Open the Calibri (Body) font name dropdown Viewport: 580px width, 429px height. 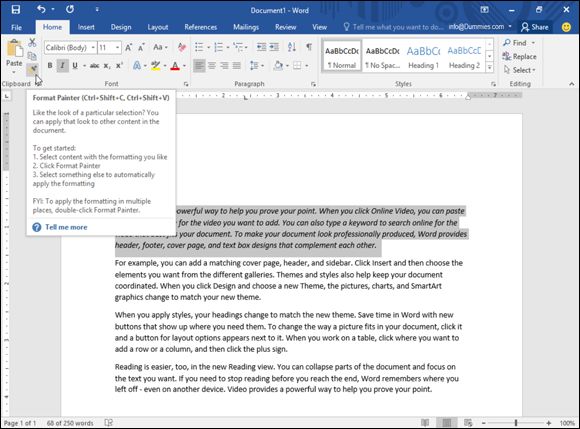(70, 48)
